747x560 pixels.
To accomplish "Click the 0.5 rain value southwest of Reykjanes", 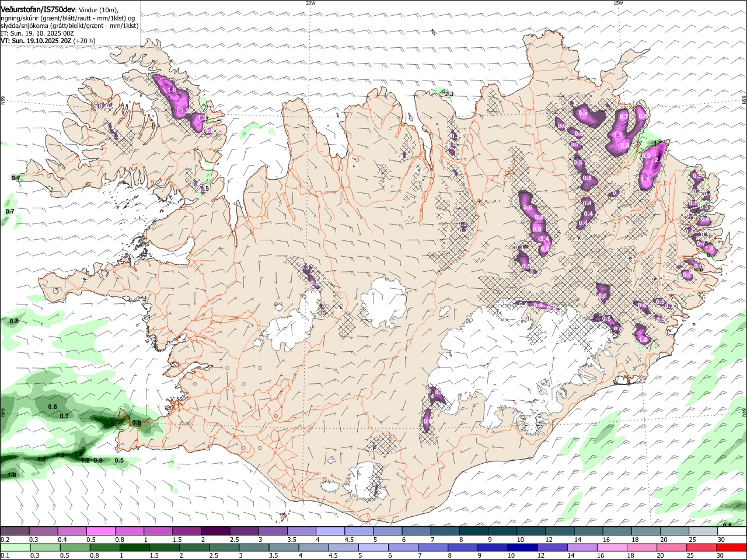I will pos(119,461).
